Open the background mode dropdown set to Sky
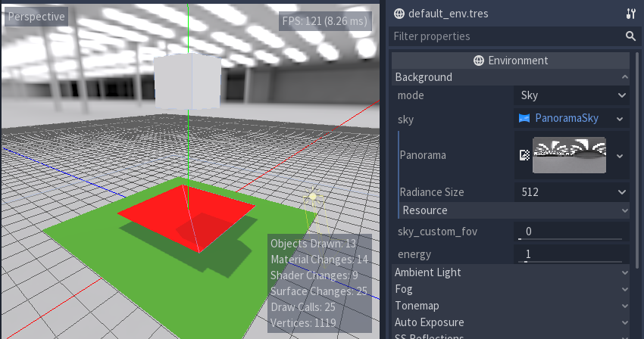The height and width of the screenshot is (339, 644). point(572,95)
